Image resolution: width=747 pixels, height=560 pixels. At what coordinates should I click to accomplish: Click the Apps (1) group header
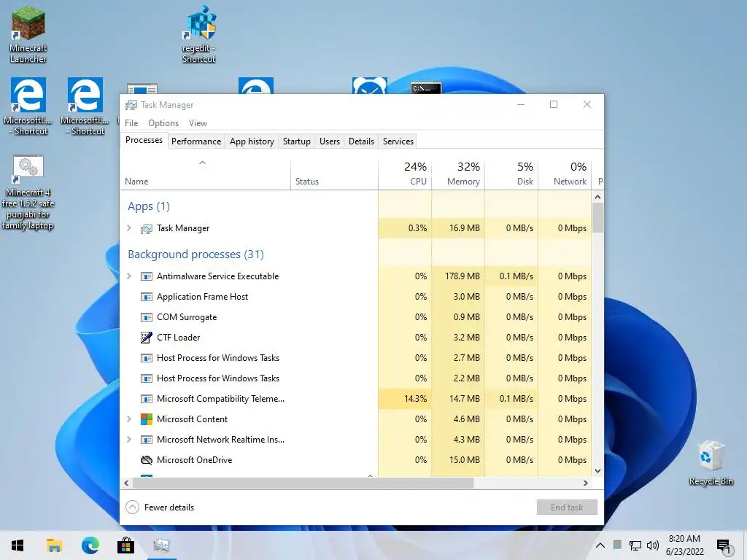point(149,206)
